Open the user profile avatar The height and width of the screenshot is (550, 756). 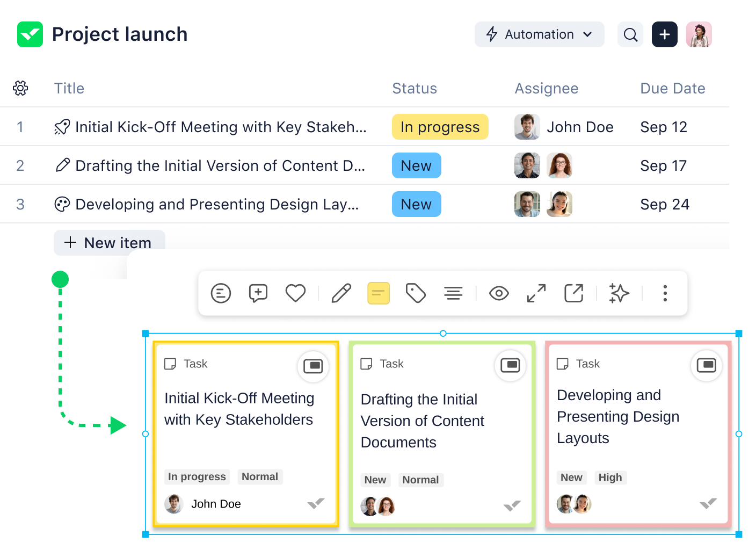[x=699, y=34]
